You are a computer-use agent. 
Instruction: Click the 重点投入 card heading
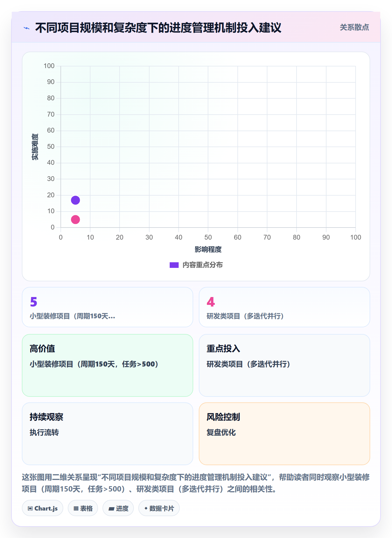tap(223, 349)
